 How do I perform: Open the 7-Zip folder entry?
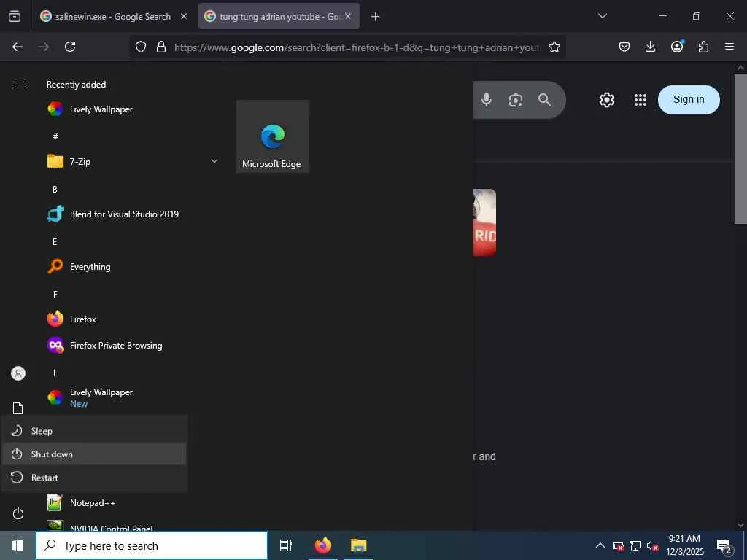click(x=132, y=161)
